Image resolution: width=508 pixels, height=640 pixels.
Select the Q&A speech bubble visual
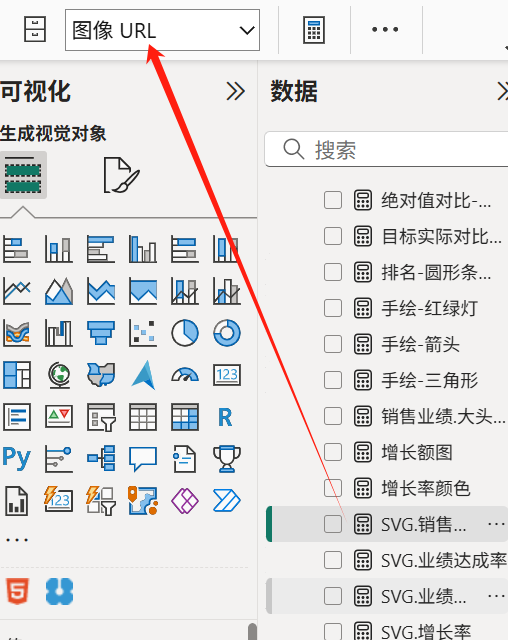(143, 459)
